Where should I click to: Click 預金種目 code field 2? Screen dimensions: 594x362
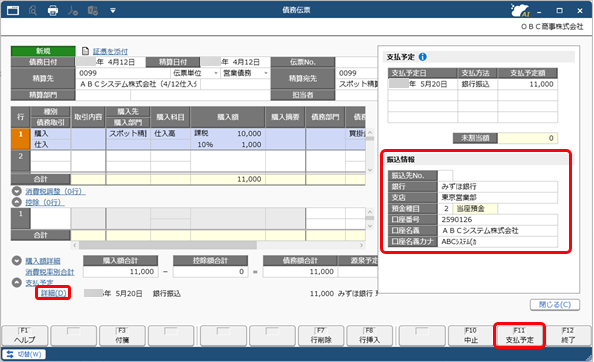[x=446, y=208]
